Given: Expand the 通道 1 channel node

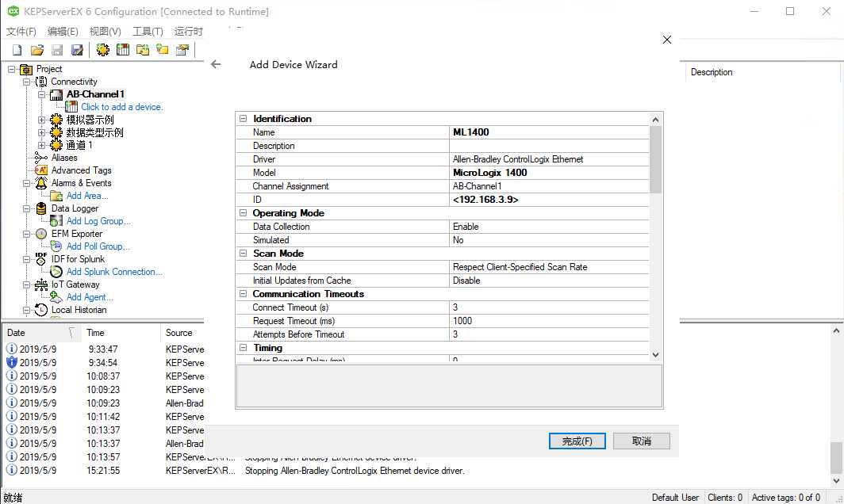Looking at the screenshot, I should pyautogui.click(x=41, y=145).
